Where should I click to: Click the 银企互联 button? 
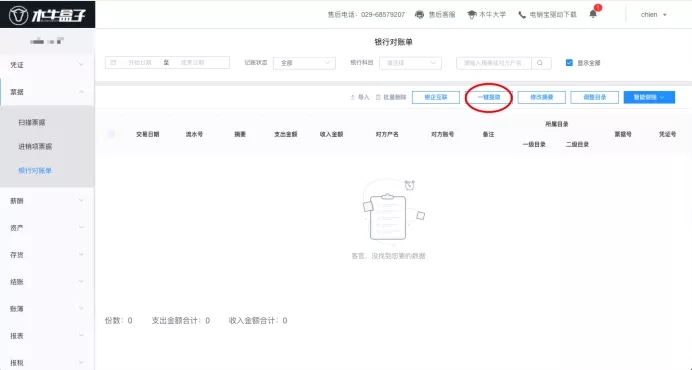436,97
